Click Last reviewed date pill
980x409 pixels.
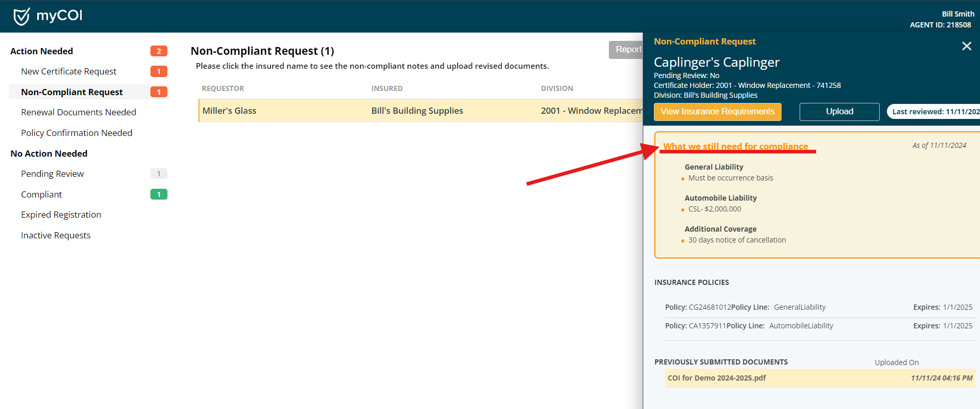point(933,112)
